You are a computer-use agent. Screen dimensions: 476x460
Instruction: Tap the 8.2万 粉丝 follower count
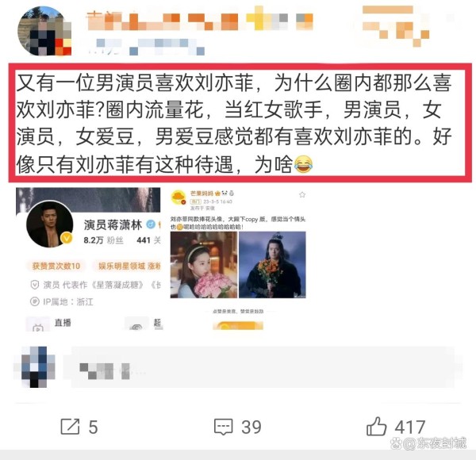103,240
